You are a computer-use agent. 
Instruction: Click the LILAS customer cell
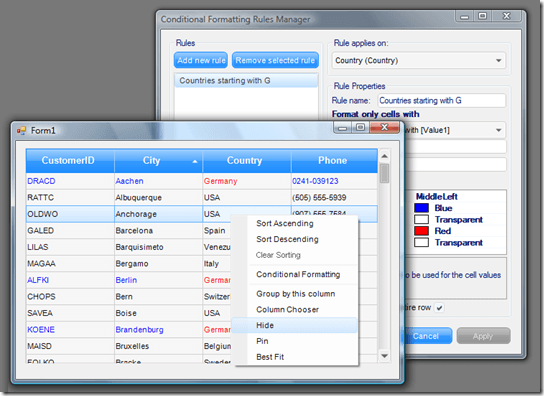click(x=70, y=247)
